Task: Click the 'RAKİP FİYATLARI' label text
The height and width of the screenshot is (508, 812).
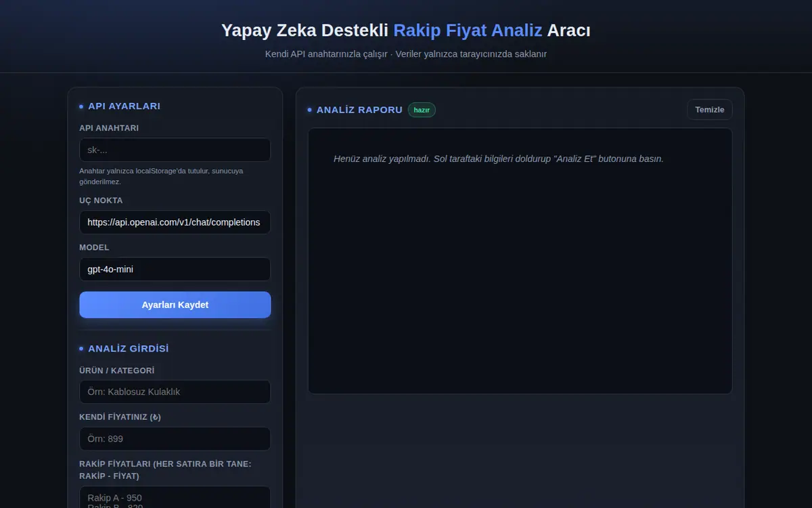Action: 165,470
